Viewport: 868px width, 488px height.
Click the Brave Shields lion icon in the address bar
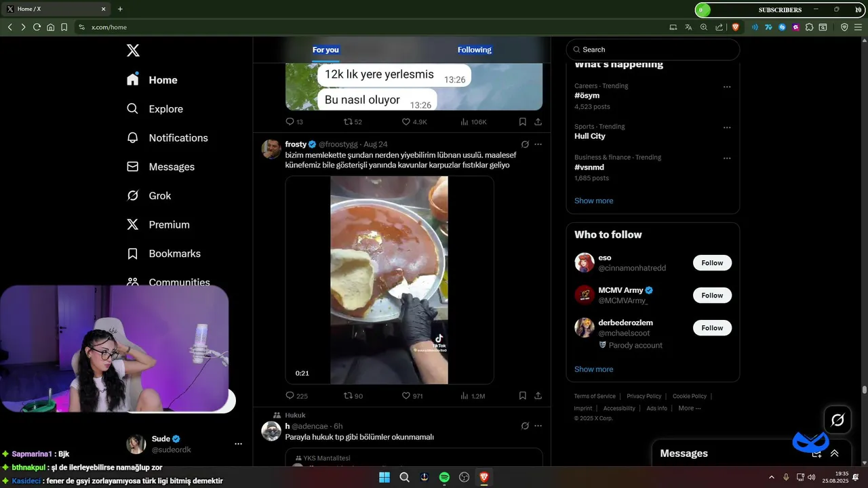tap(736, 27)
